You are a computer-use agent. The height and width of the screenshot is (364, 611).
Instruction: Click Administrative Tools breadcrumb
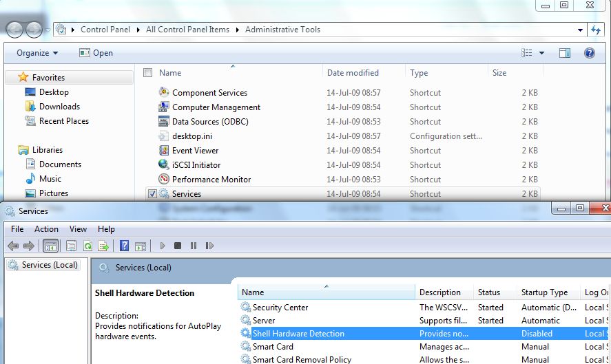282,30
